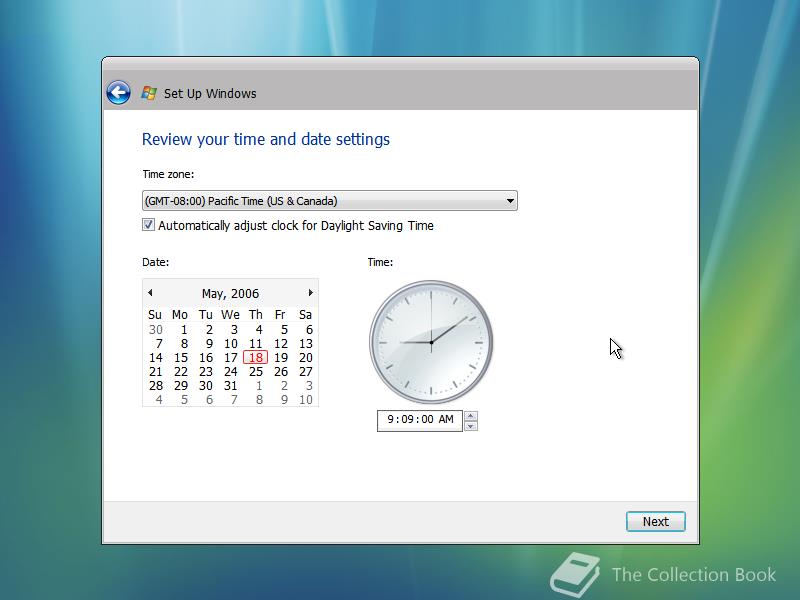Select grayed June 9 in last calendar row

[x=284, y=399]
